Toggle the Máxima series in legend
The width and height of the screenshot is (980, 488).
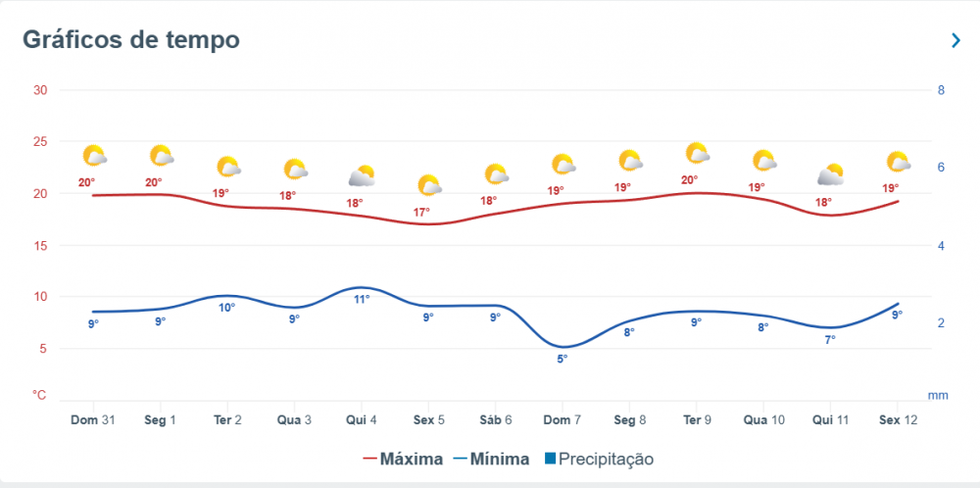(x=403, y=460)
